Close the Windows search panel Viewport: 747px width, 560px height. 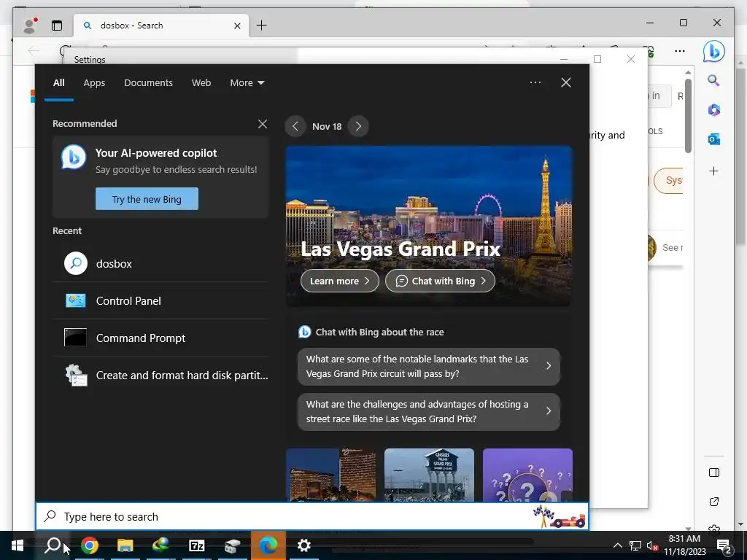click(566, 82)
